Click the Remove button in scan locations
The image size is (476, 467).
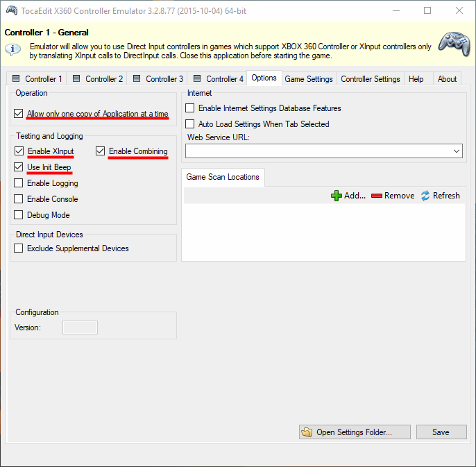[x=393, y=196]
